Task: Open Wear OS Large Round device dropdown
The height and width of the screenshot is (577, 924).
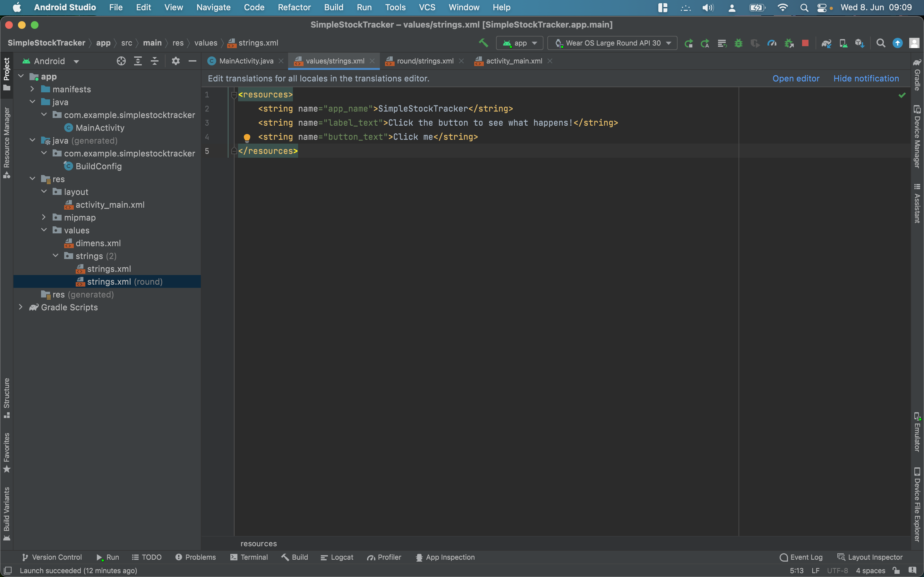Action: (612, 43)
